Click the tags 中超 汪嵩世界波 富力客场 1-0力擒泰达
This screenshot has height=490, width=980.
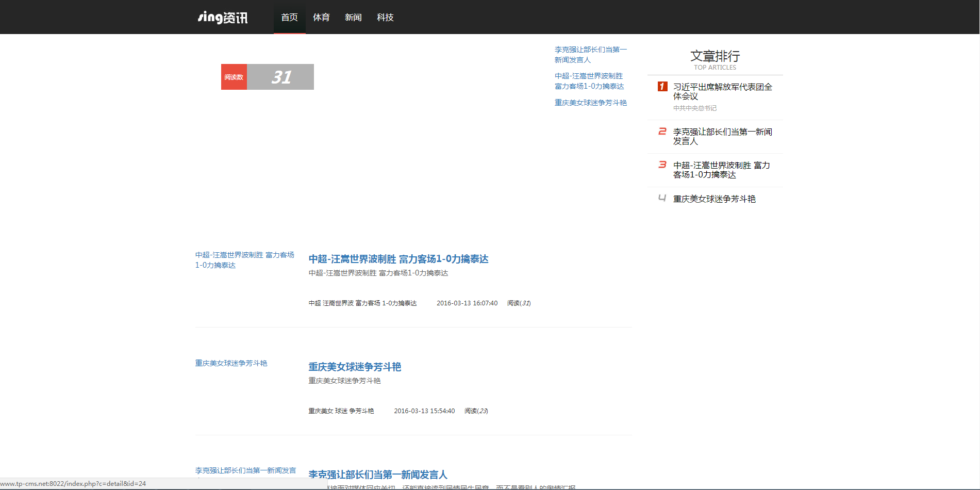click(x=363, y=303)
